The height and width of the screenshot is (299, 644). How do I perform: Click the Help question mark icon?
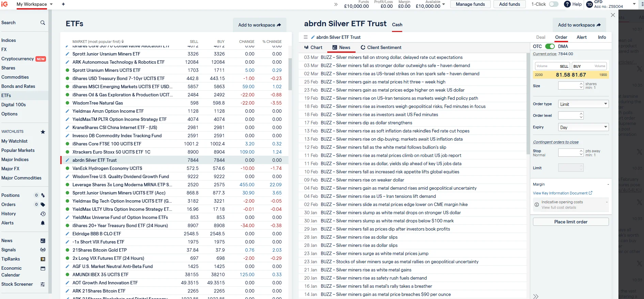point(567,4)
